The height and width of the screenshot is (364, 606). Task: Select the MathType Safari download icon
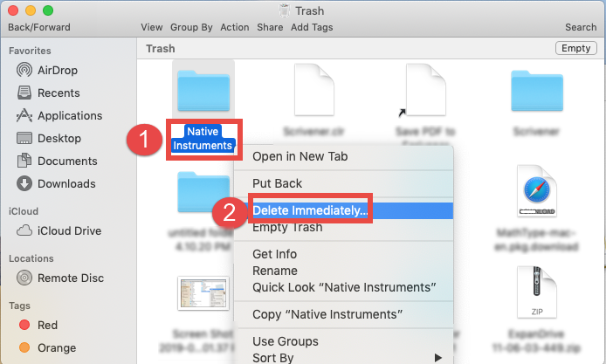click(537, 191)
